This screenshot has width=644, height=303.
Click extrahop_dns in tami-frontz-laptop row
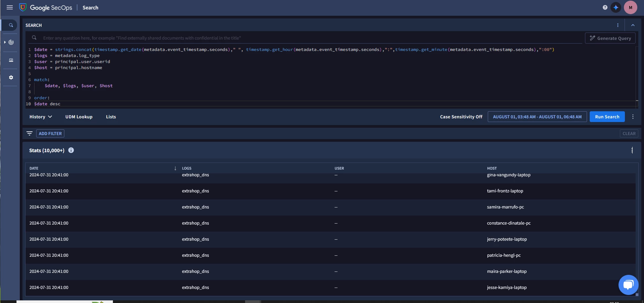click(195, 191)
